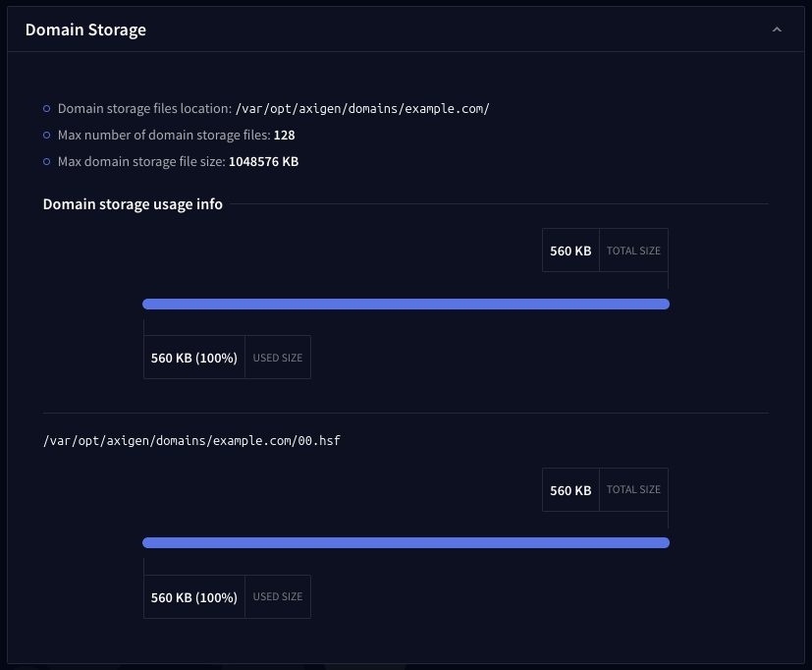This screenshot has height=670, width=812.
Task: Click the TOTAL SIZE label in domain usage
Action: tap(633, 251)
